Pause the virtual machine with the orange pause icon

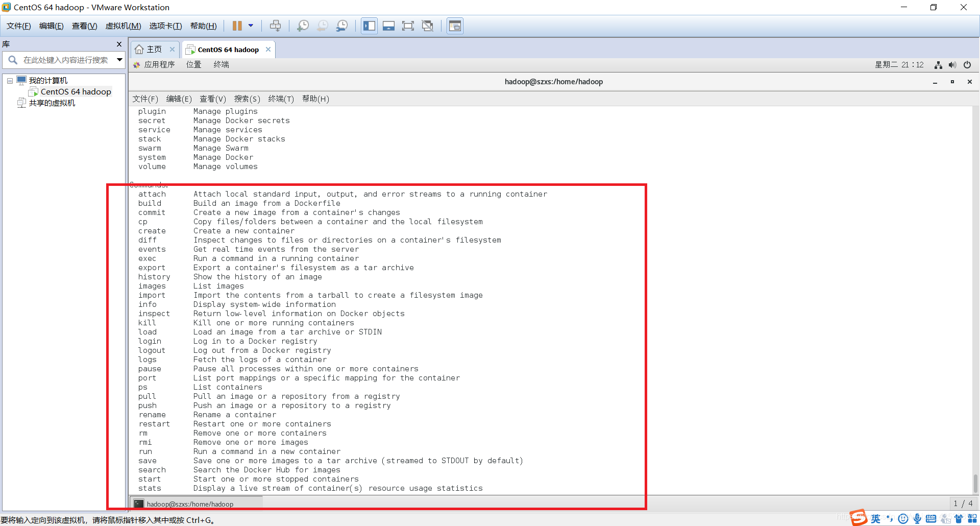(237, 26)
